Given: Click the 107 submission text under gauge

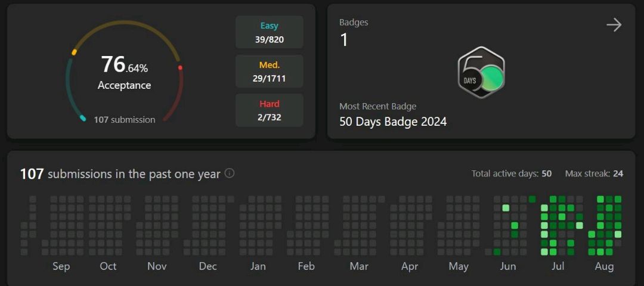Looking at the screenshot, I should pos(125,120).
